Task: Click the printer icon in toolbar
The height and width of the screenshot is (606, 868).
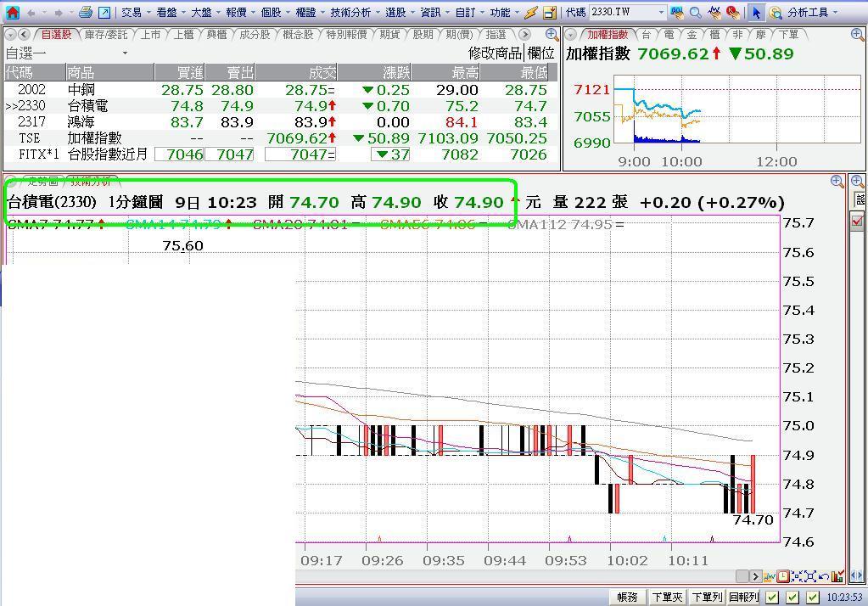Action: point(85,12)
